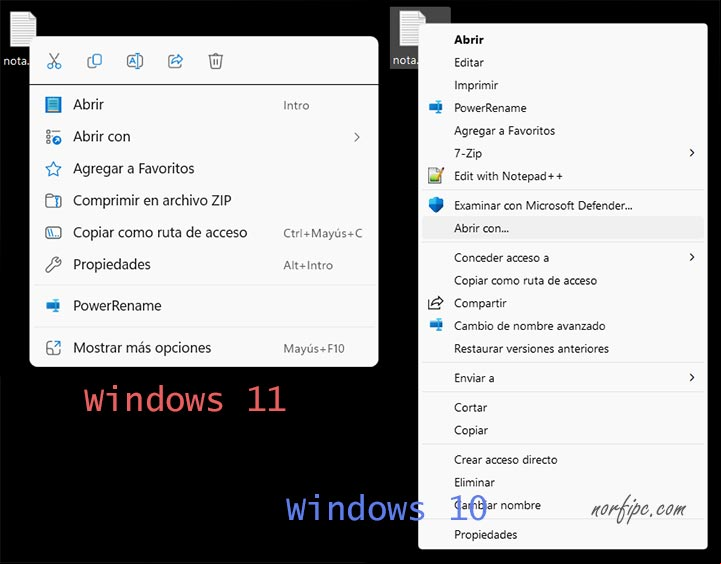Image resolution: width=721 pixels, height=564 pixels.
Task: Click the Copy icon in Windows 11 menu
Action: [94, 61]
